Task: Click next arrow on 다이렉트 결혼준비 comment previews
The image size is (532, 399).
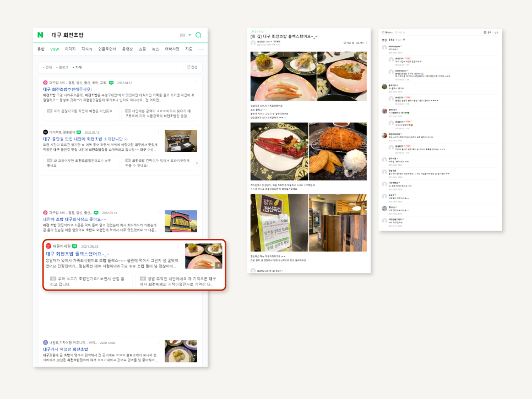Action: tap(197, 163)
